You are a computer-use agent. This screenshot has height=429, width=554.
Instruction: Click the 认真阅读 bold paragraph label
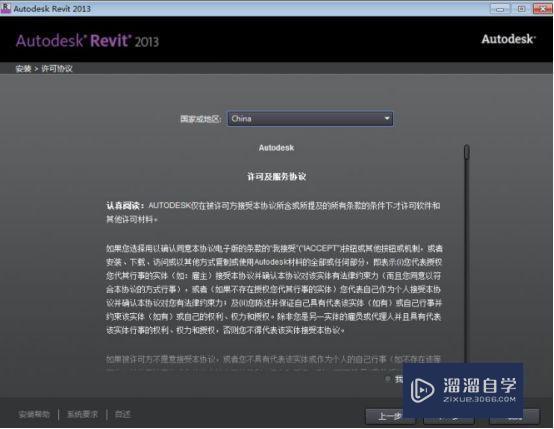tap(125, 206)
